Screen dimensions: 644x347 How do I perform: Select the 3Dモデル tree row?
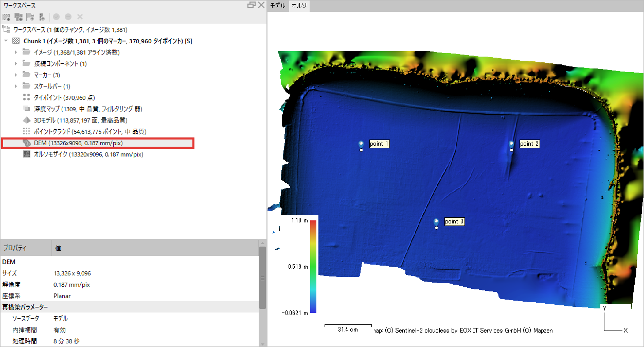click(x=133, y=120)
